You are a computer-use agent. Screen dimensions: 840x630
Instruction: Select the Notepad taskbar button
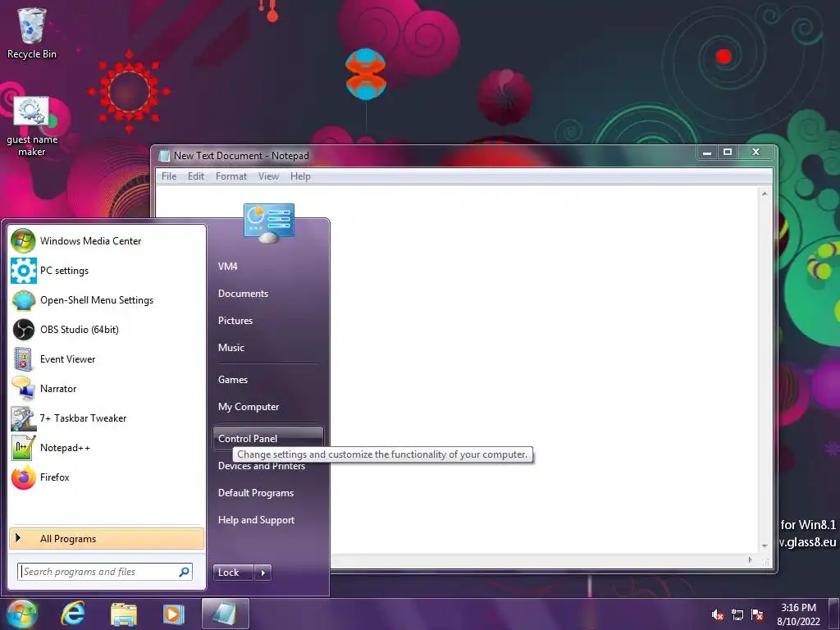point(226,614)
